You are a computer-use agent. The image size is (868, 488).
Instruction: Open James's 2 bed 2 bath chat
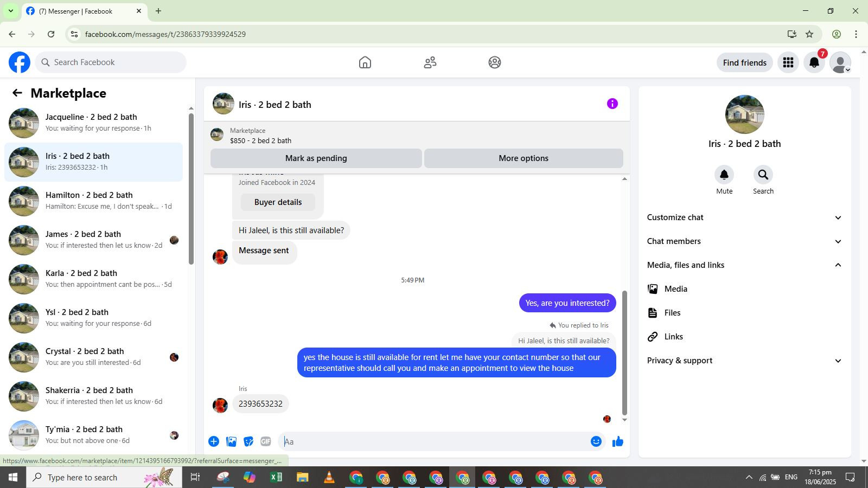(93, 240)
